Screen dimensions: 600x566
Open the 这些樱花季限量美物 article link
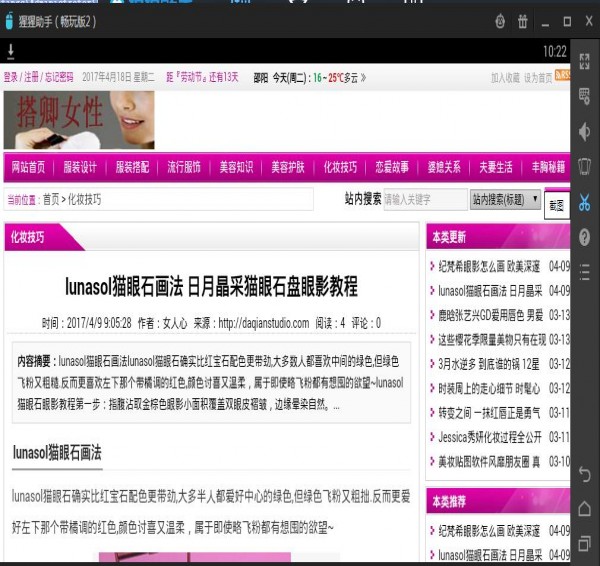coord(492,340)
